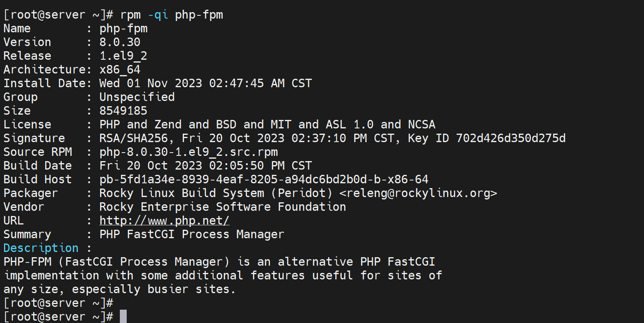Click the 'Rocky Enterprise Software Foundation' vendor text
This screenshot has width=644, height=323.
(223, 207)
